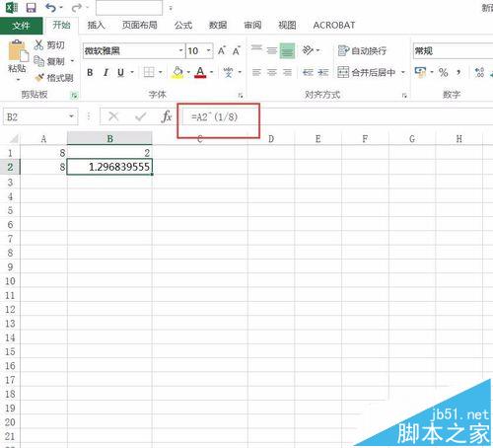Align text to the top of the cell
The height and width of the screenshot is (448, 493).
click(x=256, y=50)
